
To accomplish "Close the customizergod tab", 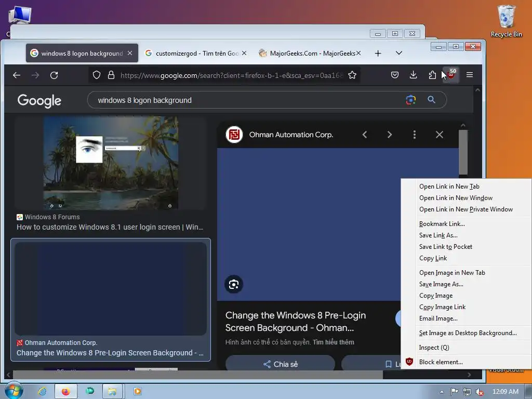I will point(244,54).
